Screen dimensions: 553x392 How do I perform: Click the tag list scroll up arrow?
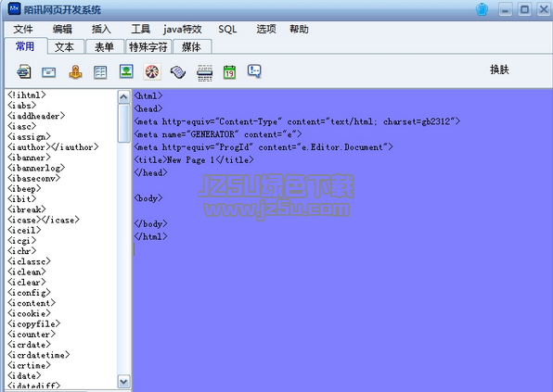[123, 96]
